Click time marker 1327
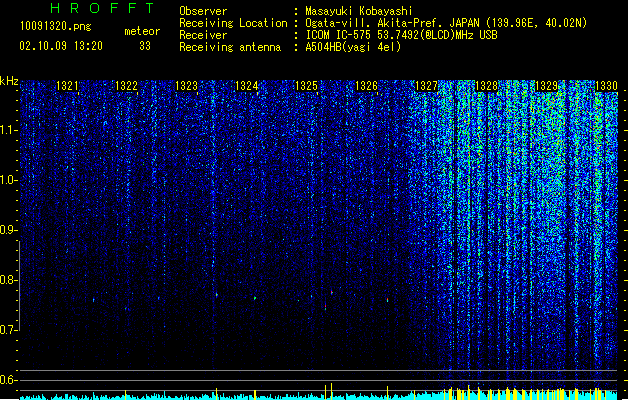 [x=426, y=86]
